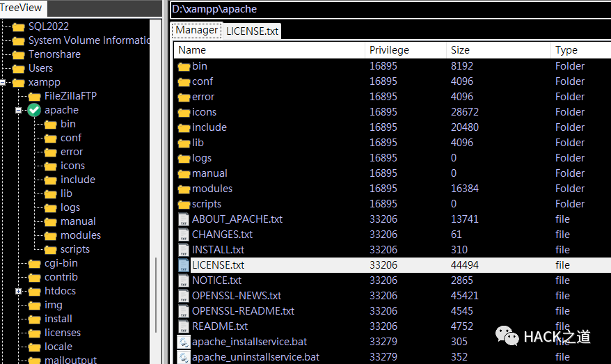611x364 pixels.
Task: Click the Name column header
Action: [269, 50]
